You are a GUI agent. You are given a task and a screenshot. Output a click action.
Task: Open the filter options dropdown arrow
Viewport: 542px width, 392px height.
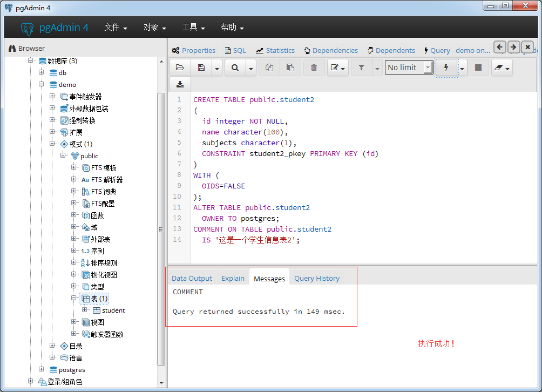[x=377, y=67]
